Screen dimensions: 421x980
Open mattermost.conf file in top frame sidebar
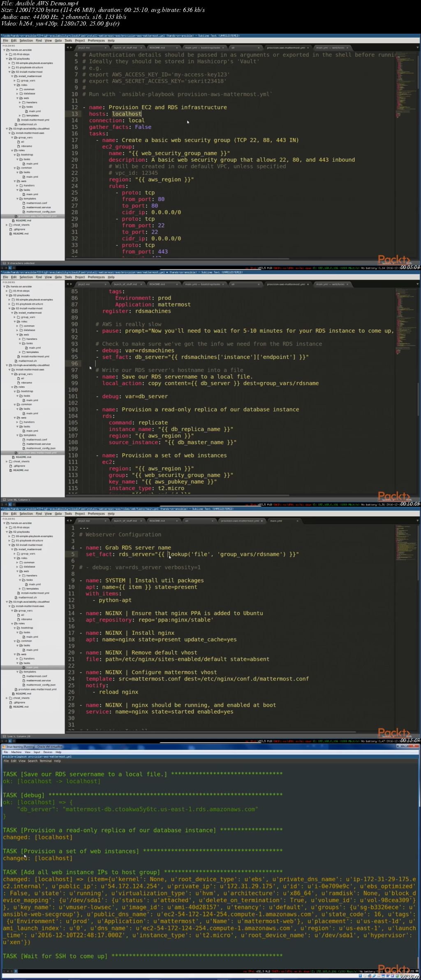tap(37, 203)
